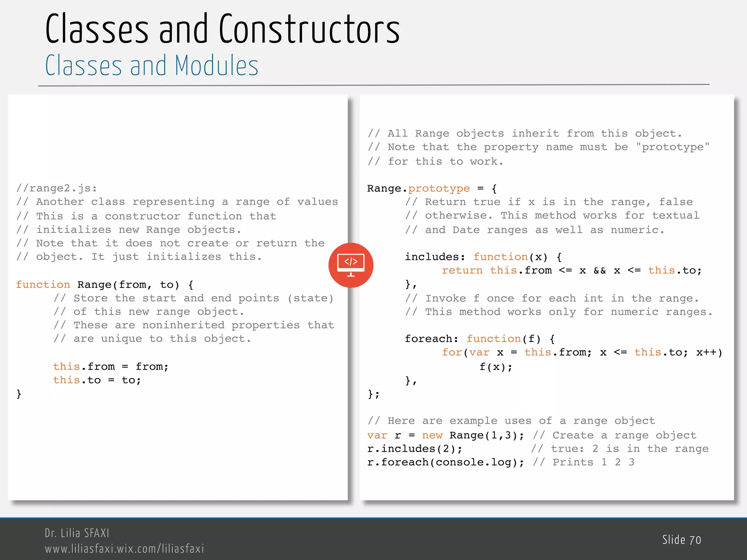The height and width of the screenshot is (560, 747).
Task: Click the this.from = from; statement
Action: tap(111, 366)
